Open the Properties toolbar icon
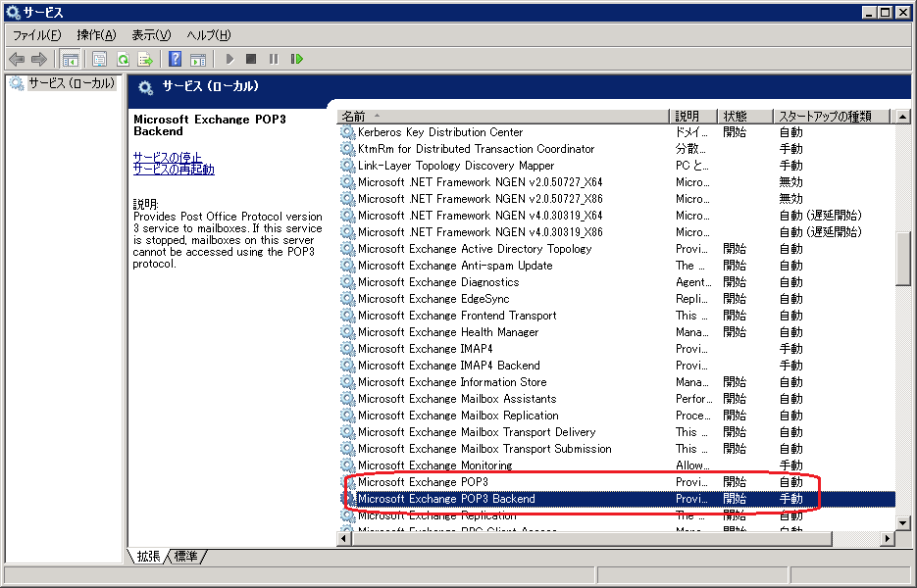 coord(99,59)
